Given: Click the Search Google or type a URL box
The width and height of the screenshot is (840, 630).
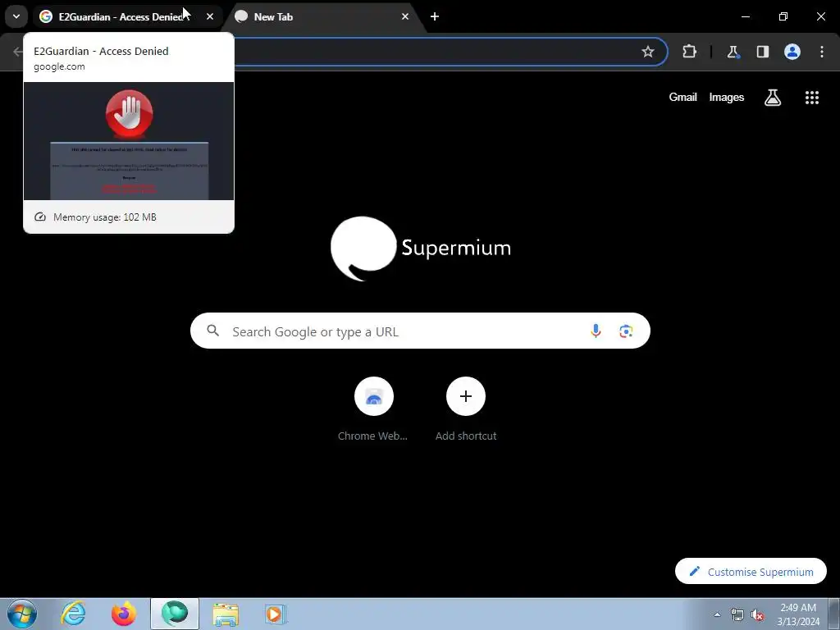Looking at the screenshot, I should coord(420,331).
